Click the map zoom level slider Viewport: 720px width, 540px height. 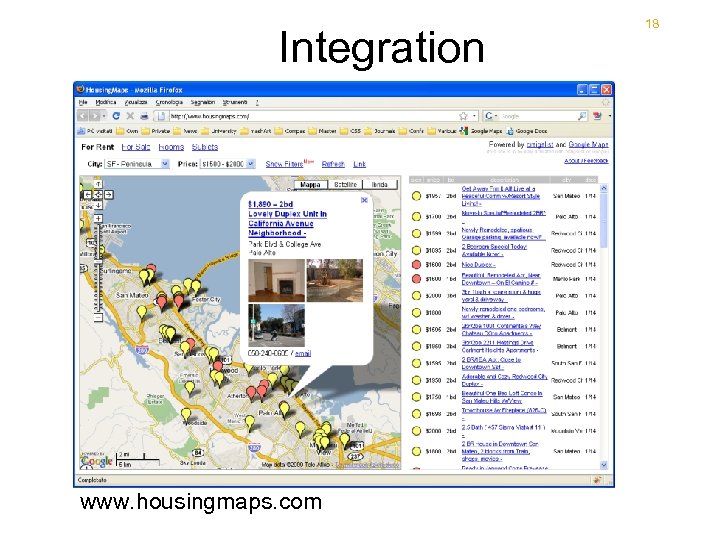pyautogui.click(x=98, y=262)
